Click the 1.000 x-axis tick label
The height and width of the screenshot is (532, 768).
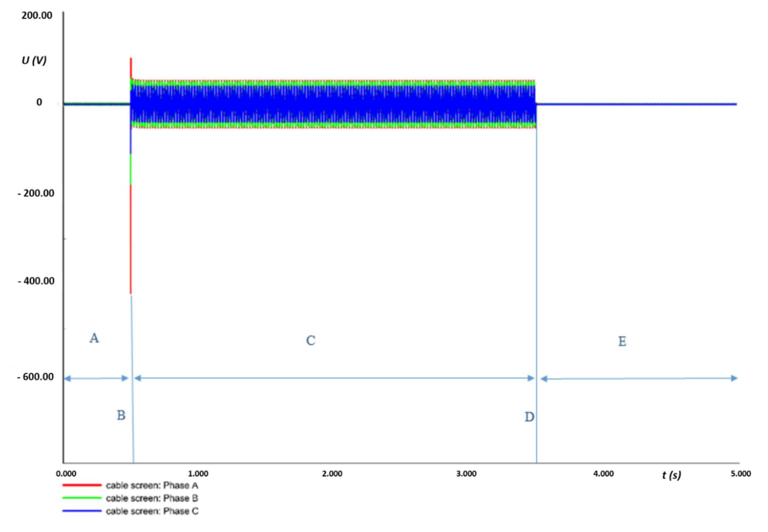click(x=198, y=474)
